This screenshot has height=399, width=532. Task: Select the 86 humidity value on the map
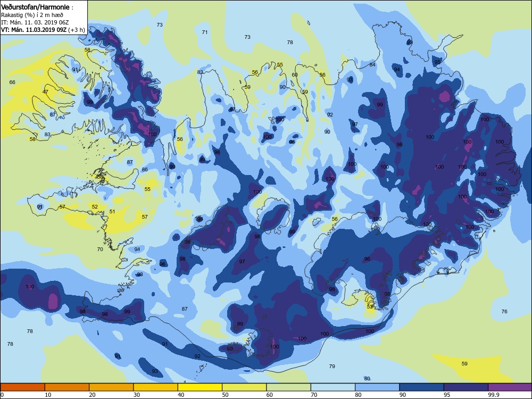click(145, 169)
